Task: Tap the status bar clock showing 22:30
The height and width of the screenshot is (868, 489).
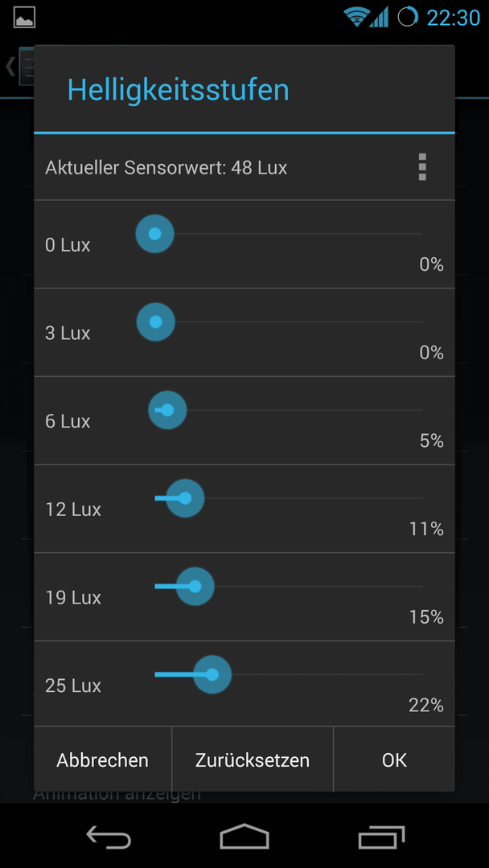Action: tap(454, 18)
